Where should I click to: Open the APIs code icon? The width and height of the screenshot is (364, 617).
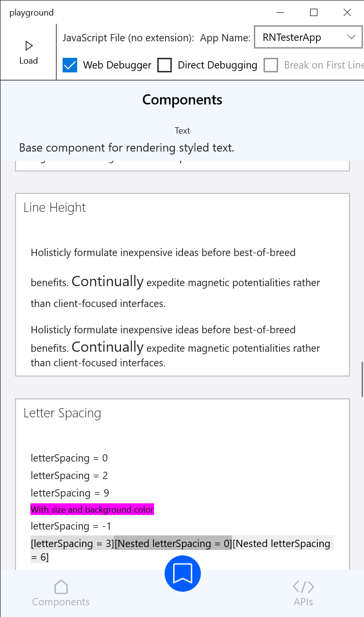point(303,587)
